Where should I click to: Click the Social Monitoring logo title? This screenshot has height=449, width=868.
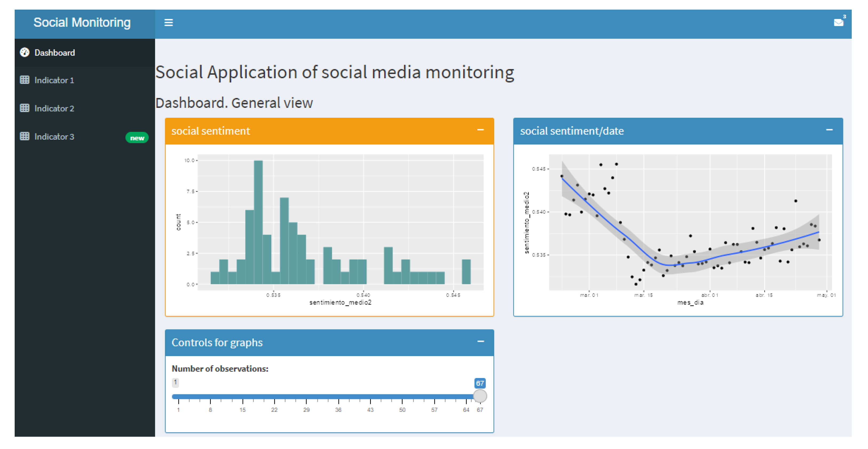(x=82, y=23)
